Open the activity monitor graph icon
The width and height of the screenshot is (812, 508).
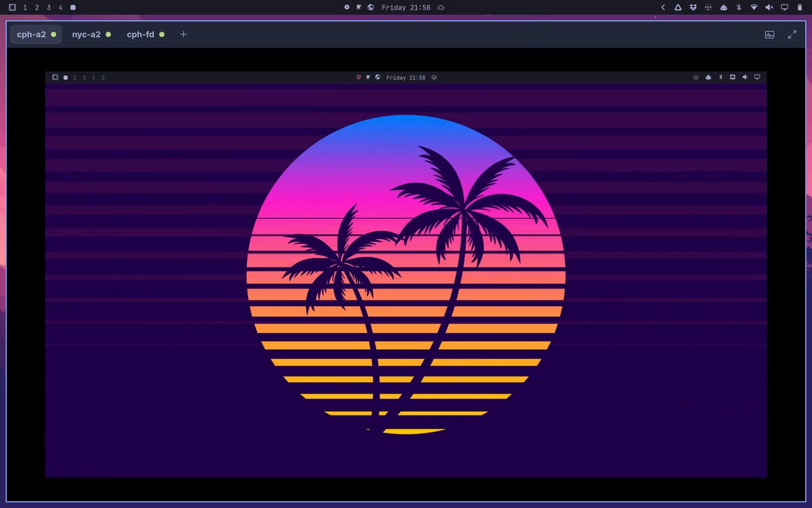[x=769, y=35]
